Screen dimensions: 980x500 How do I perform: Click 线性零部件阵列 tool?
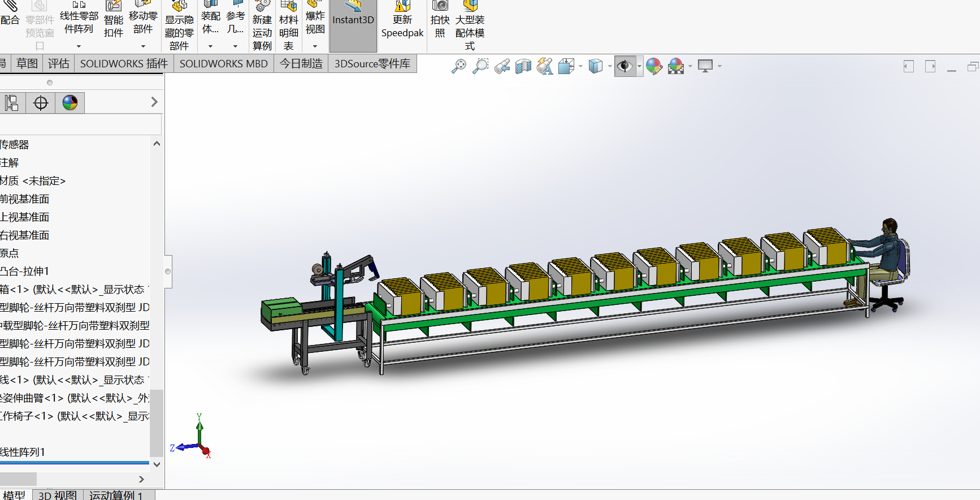pos(79,17)
